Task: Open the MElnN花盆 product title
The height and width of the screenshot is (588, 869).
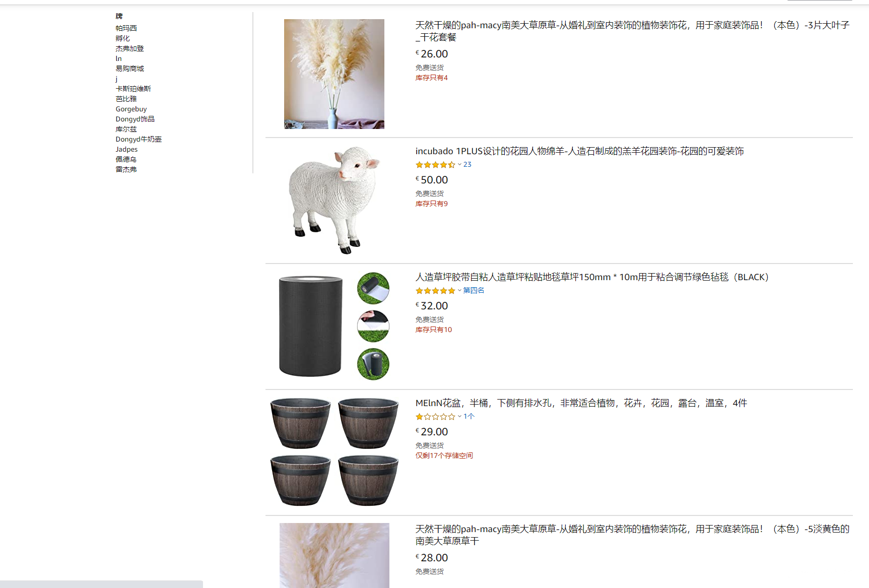Action: (581, 403)
